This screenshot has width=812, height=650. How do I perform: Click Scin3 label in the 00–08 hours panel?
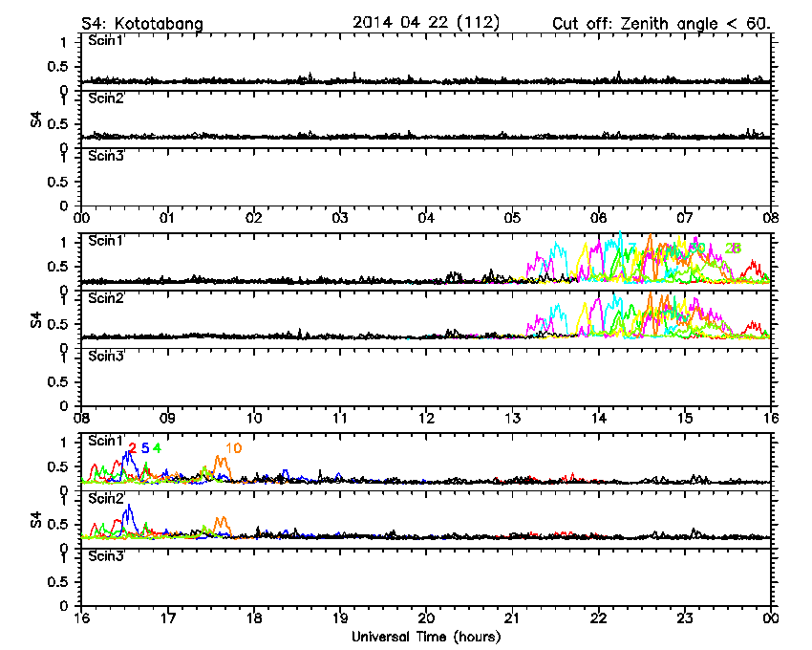click(106, 156)
